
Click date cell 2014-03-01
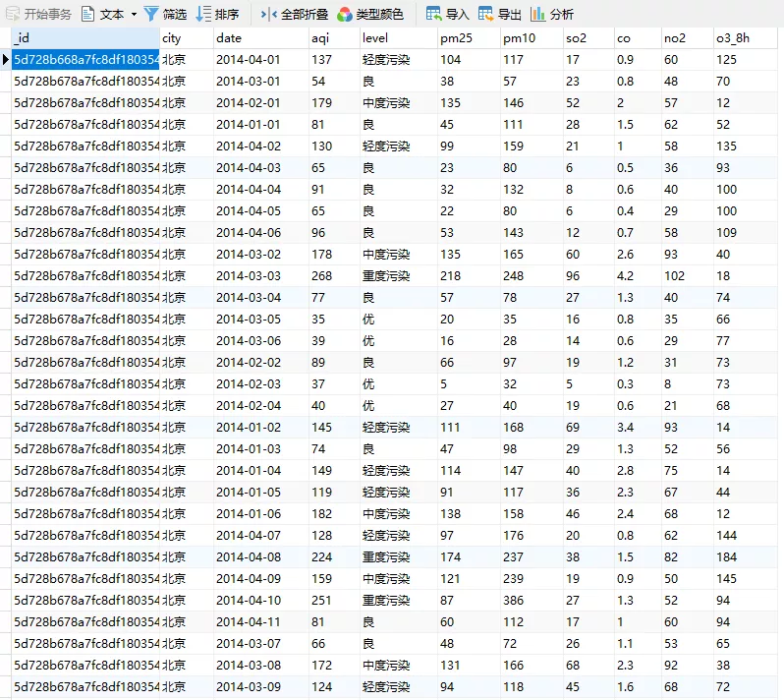[261, 81]
